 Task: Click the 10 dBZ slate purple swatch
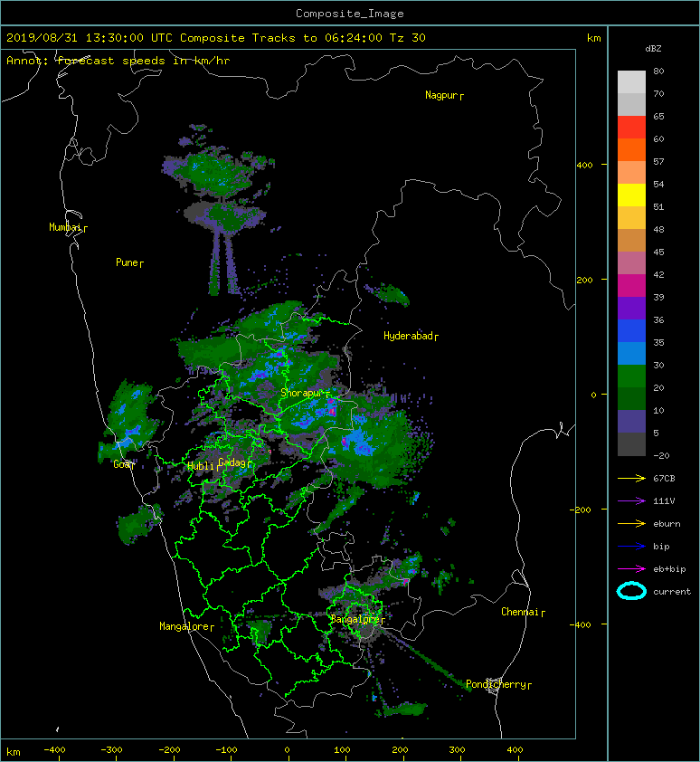tap(631, 421)
